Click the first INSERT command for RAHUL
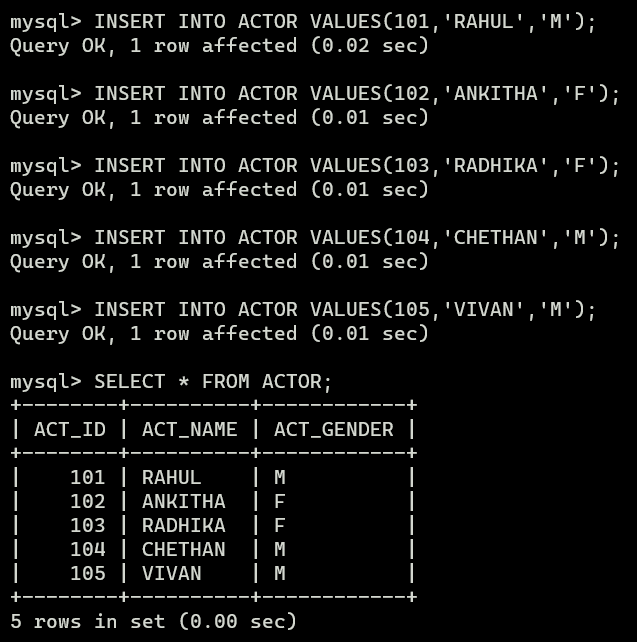The height and width of the screenshot is (642, 637). (345, 22)
